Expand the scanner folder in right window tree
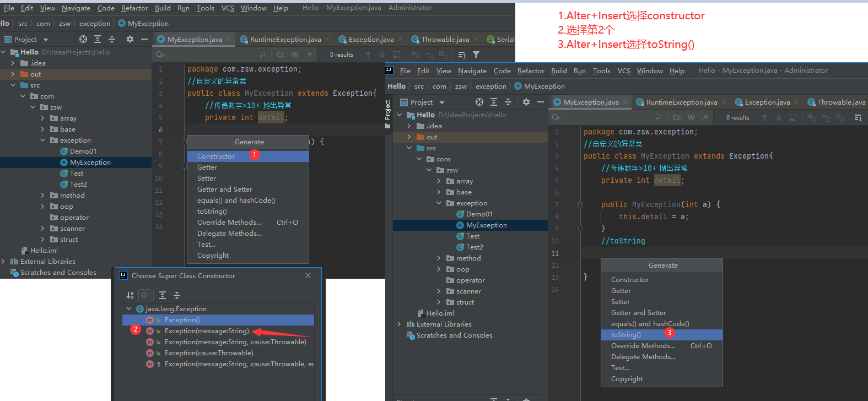 [439, 291]
